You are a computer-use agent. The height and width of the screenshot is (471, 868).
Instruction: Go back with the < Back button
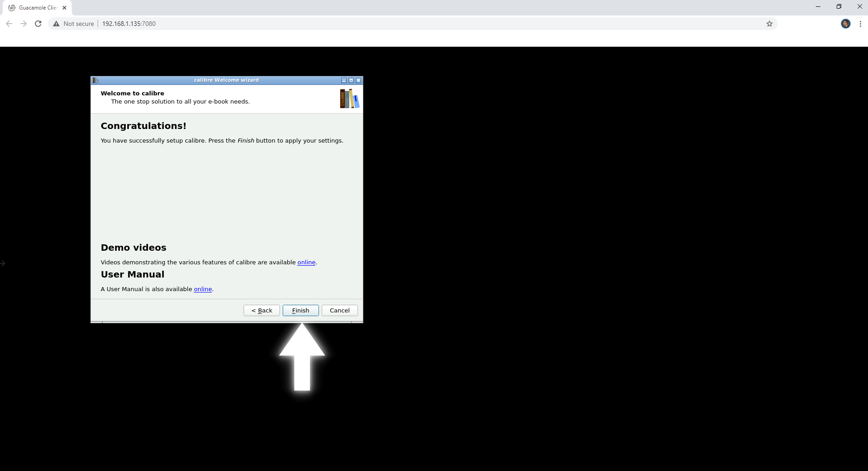click(262, 310)
